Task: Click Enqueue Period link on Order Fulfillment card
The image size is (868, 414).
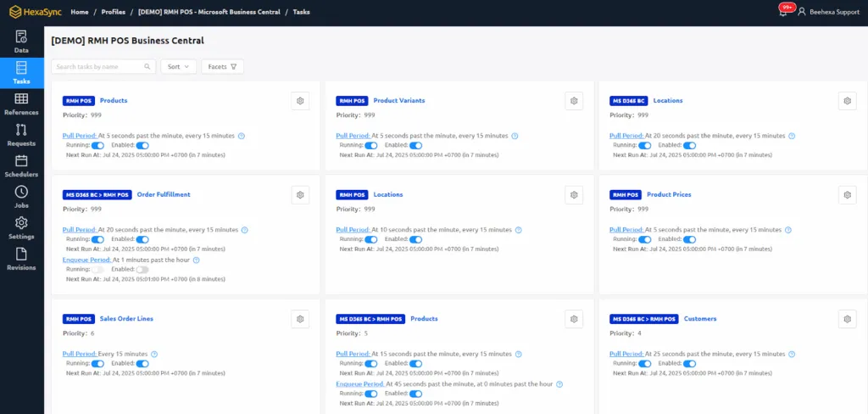Action: (x=87, y=260)
